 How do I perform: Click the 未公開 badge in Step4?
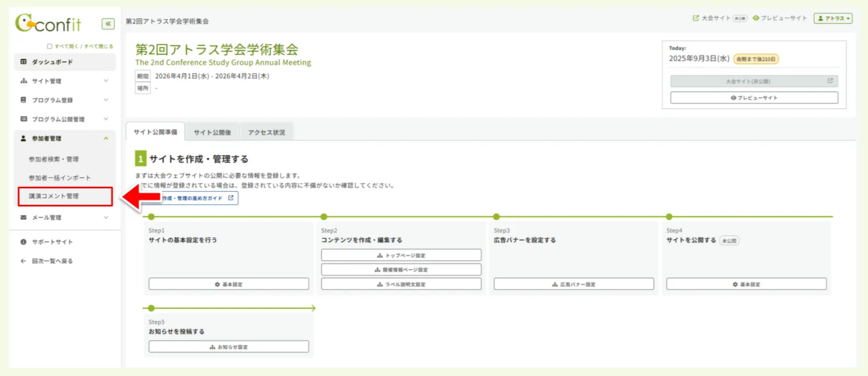coord(729,241)
